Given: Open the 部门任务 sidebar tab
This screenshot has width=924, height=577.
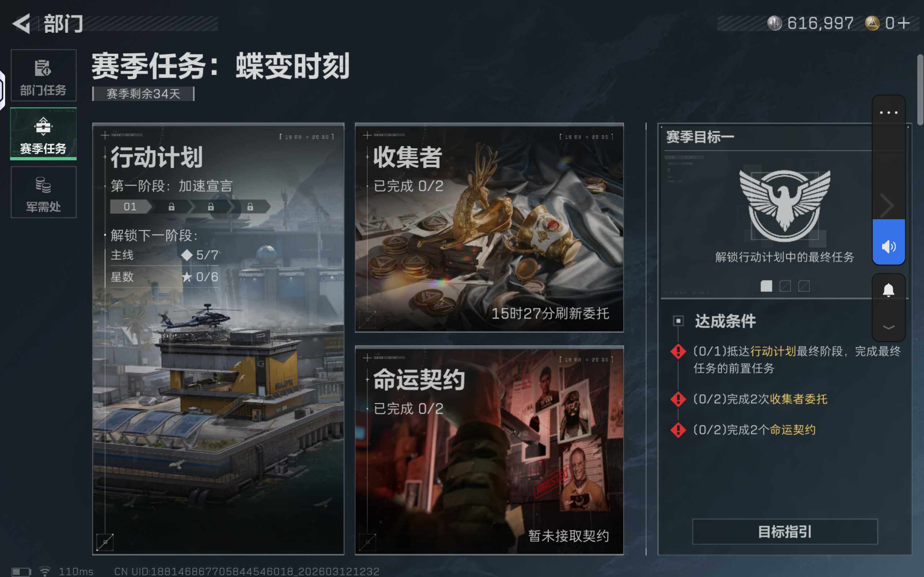Looking at the screenshot, I should tap(44, 75).
